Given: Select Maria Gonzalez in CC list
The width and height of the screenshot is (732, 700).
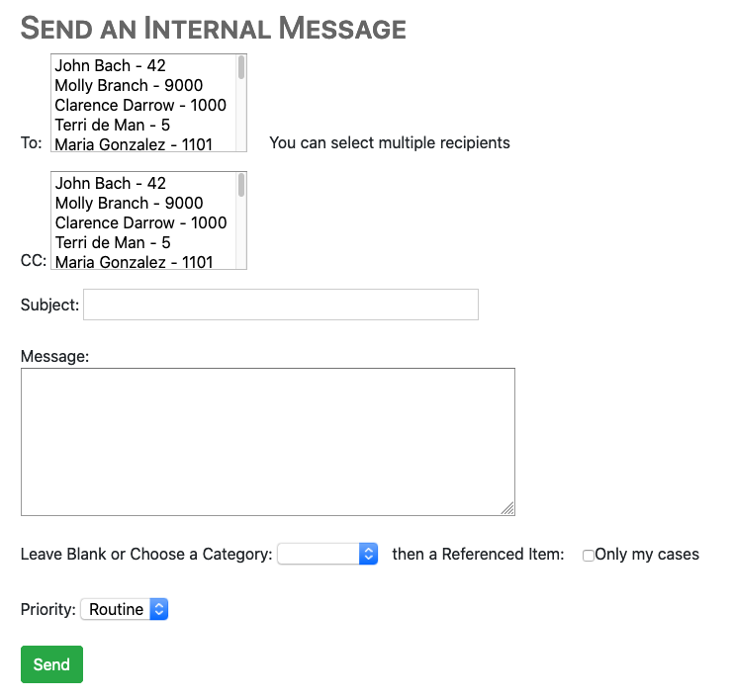Looking at the screenshot, I should point(134,262).
